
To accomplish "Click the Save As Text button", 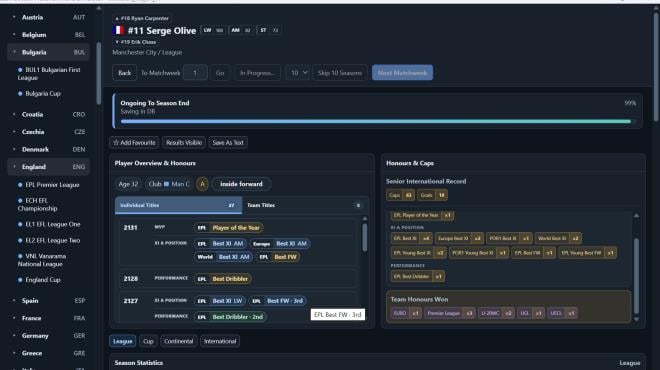I will click(x=228, y=143).
